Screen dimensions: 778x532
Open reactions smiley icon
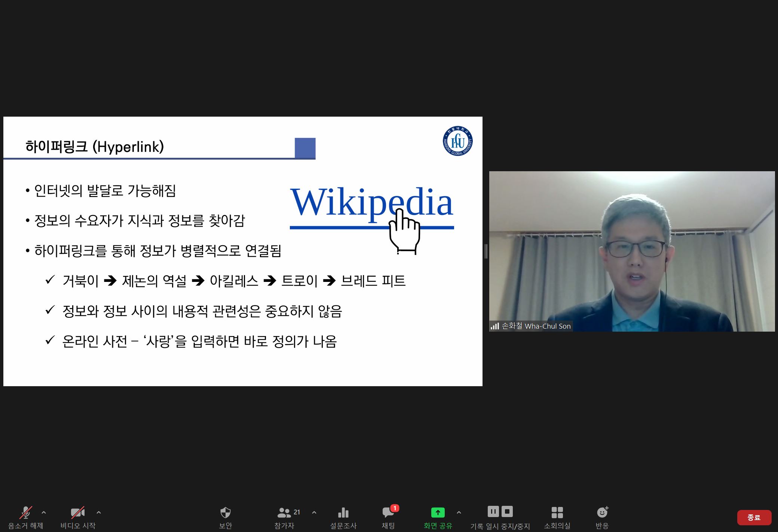(602, 513)
